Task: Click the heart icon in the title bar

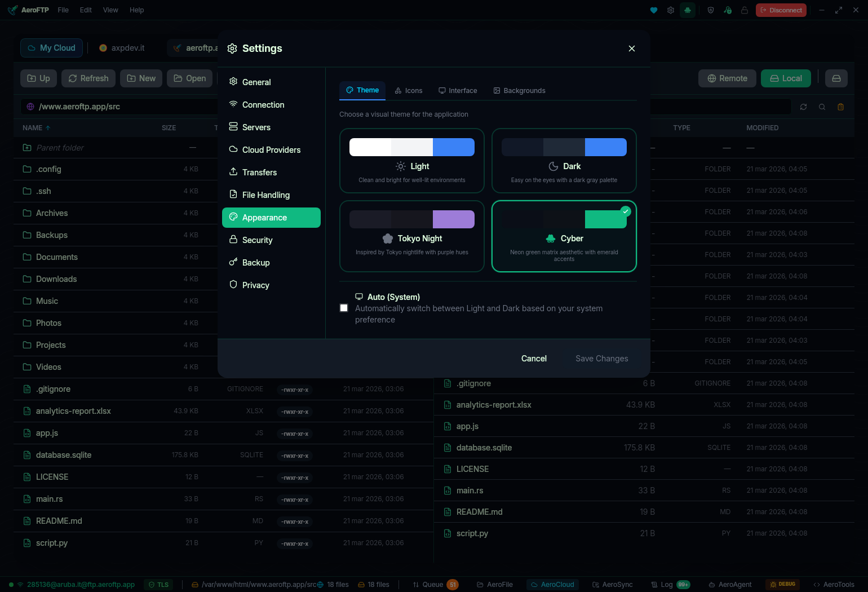Action: coord(653,10)
